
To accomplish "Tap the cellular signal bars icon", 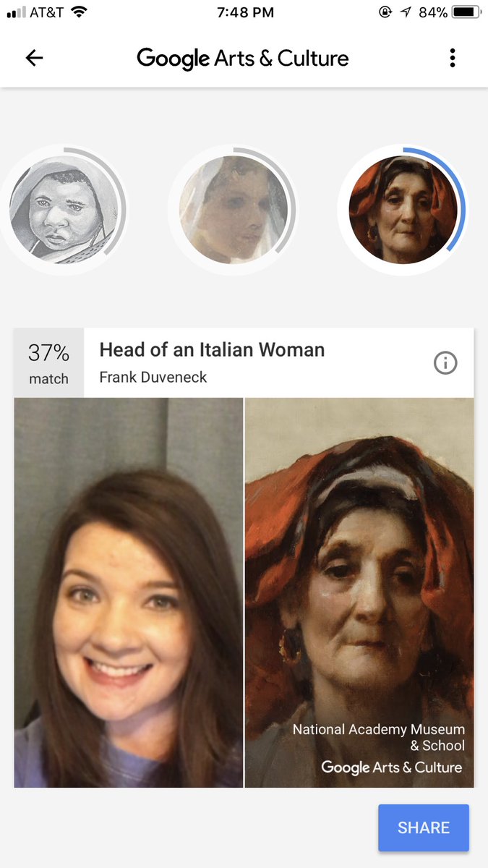I will (x=16, y=12).
